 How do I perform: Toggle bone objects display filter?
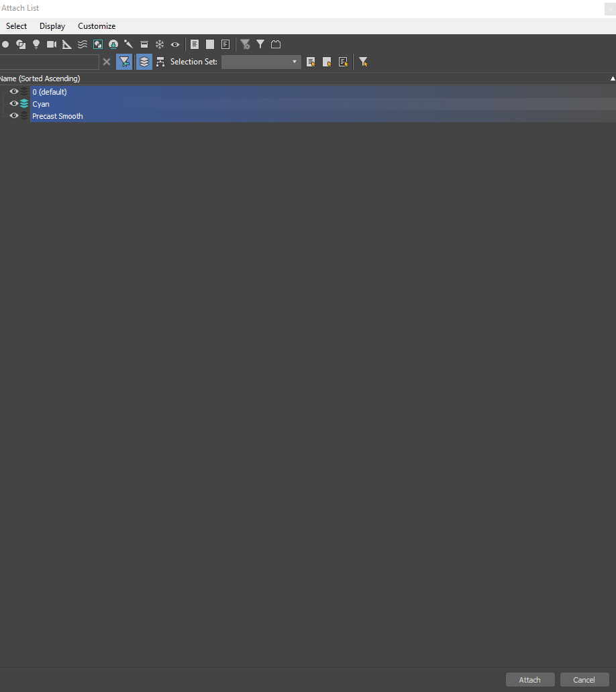128,44
